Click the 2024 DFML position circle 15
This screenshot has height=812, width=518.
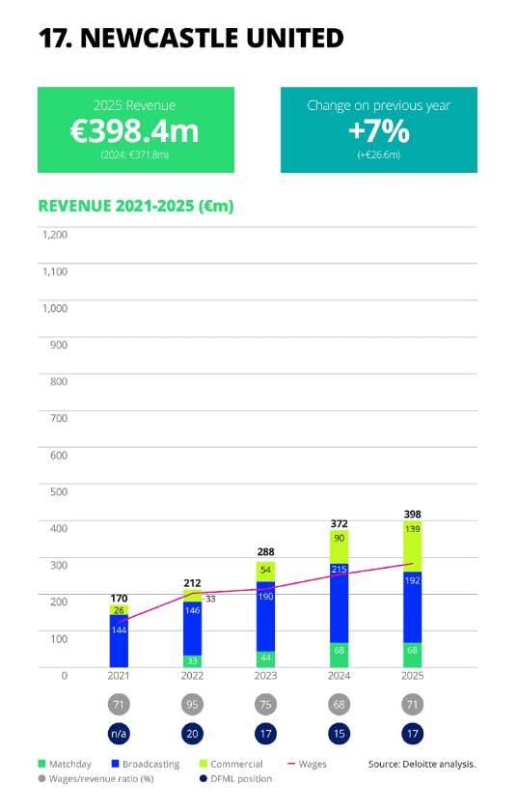pos(339,733)
